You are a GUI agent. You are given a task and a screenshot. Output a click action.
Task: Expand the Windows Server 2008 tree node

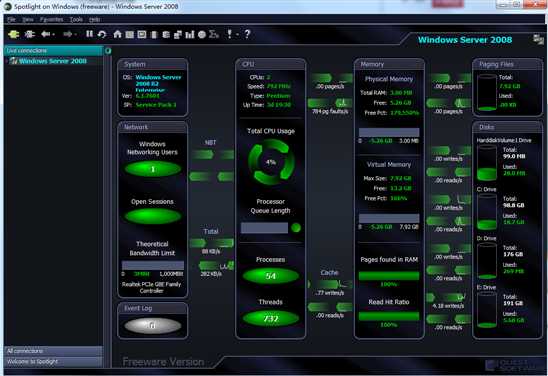pos(7,61)
